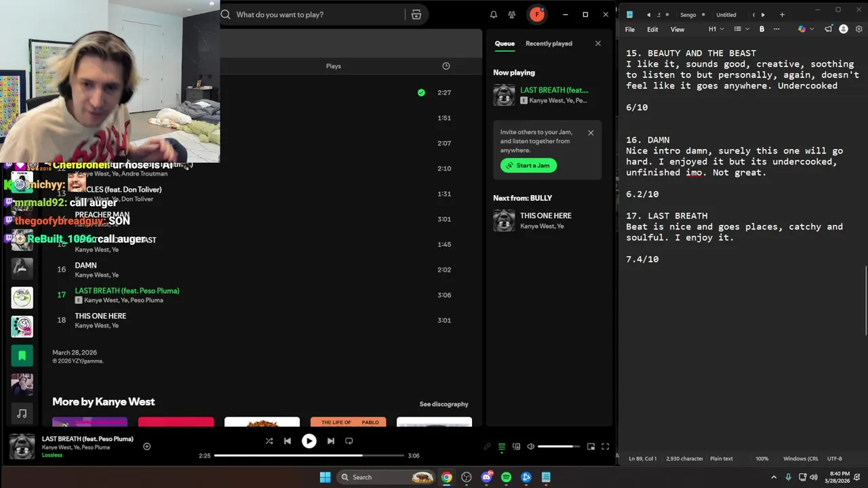Toggle shuffle in the Spotify player
This screenshot has height=488, width=868.
pos(269,441)
